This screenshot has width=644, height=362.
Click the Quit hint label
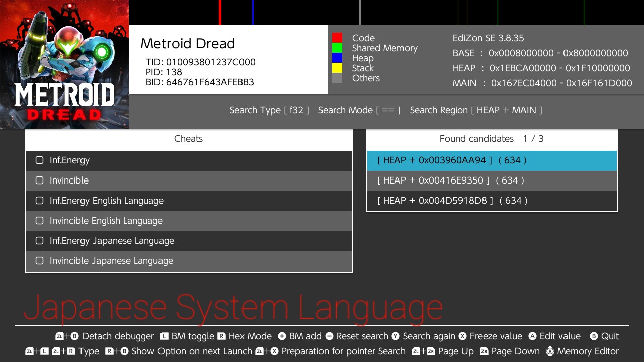pos(610,336)
